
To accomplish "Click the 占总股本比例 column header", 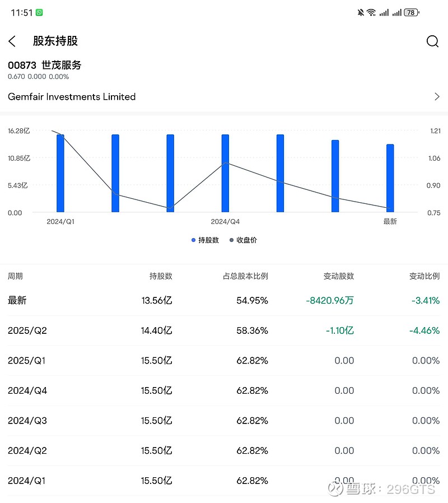I will coord(245,276).
